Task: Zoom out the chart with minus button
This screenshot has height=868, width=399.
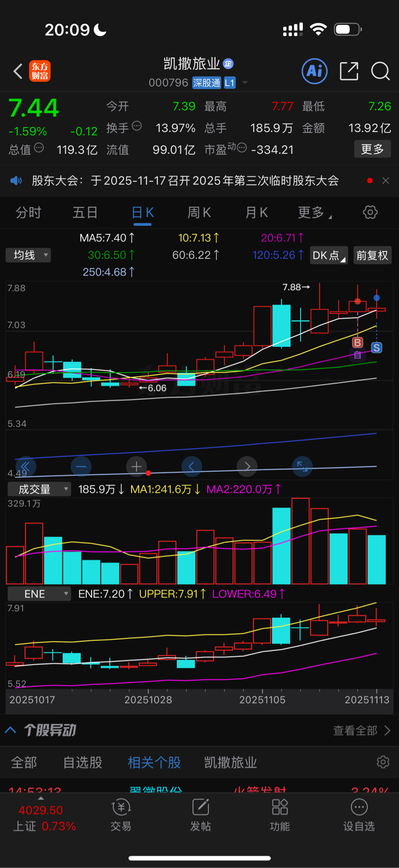Action: coord(81,467)
